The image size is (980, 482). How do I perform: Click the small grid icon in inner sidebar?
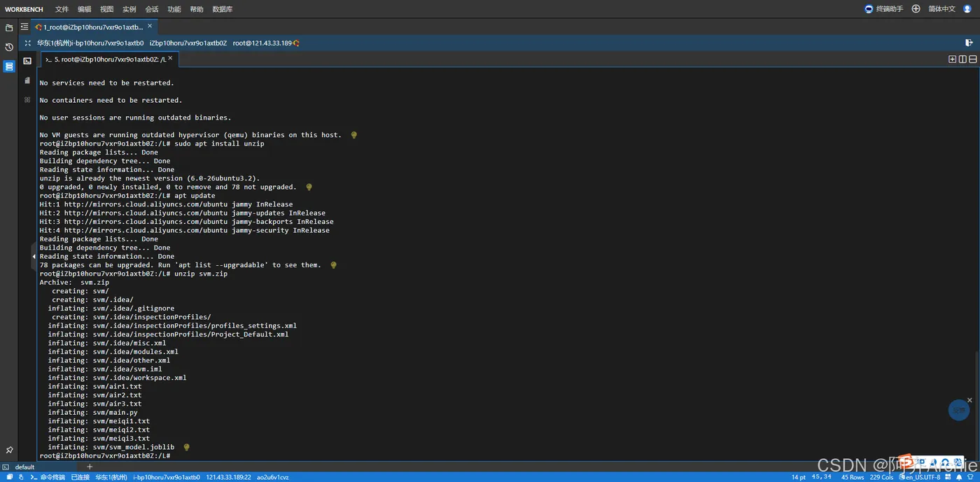pyautogui.click(x=27, y=100)
